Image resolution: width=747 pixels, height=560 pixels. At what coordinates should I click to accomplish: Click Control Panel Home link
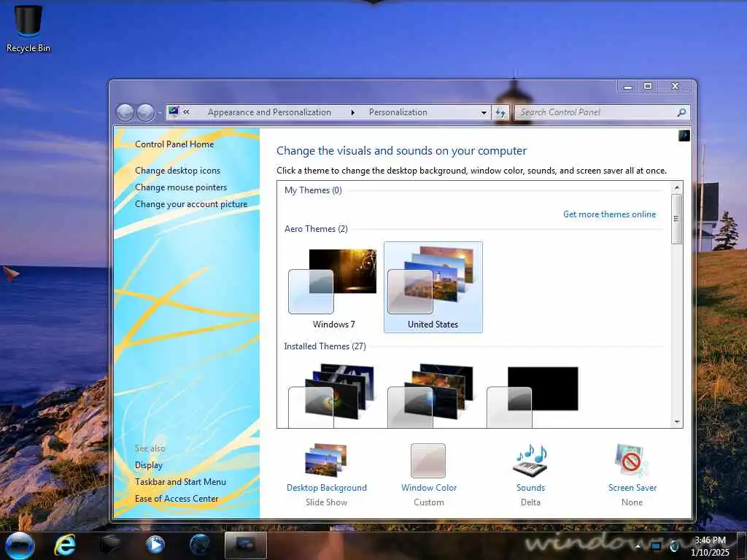174,144
